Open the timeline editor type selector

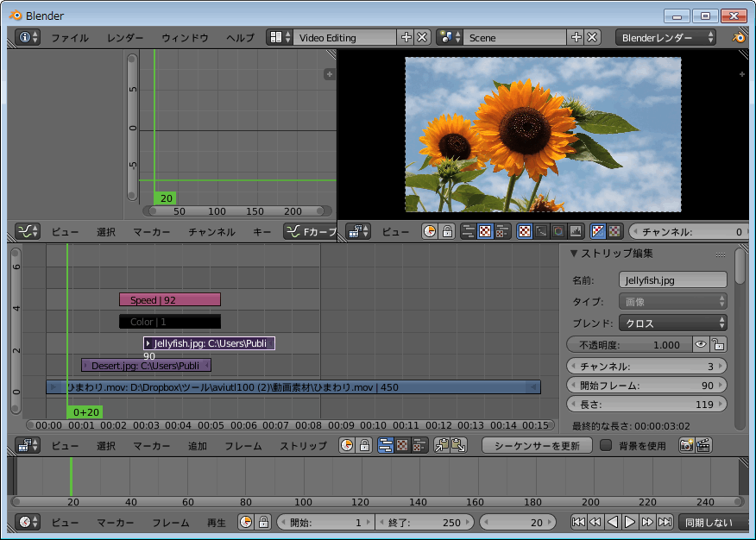tap(27, 522)
